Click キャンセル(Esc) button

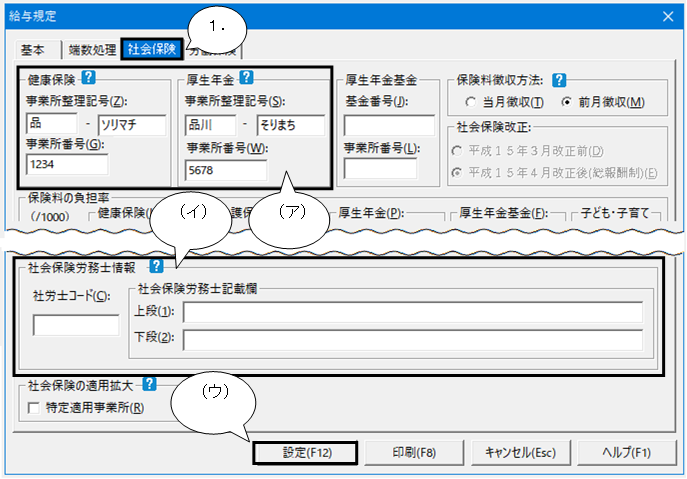coord(520,451)
